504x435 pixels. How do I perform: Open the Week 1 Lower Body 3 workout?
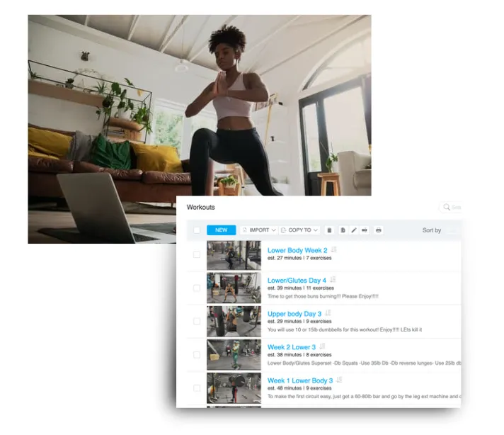coord(300,380)
